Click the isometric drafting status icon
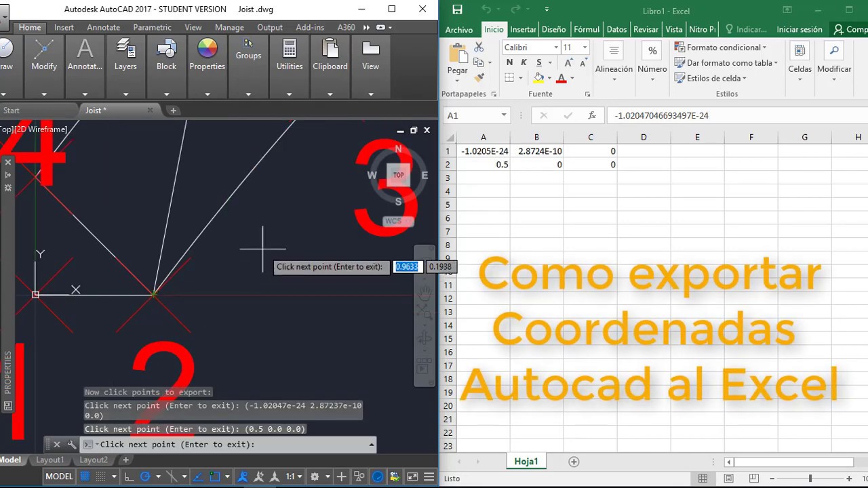 click(x=171, y=476)
